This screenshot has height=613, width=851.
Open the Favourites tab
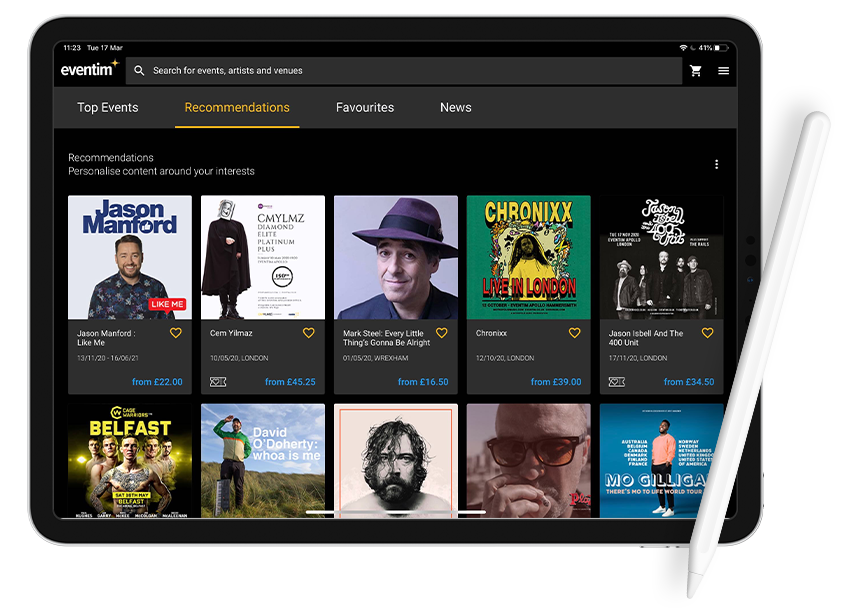pos(365,108)
